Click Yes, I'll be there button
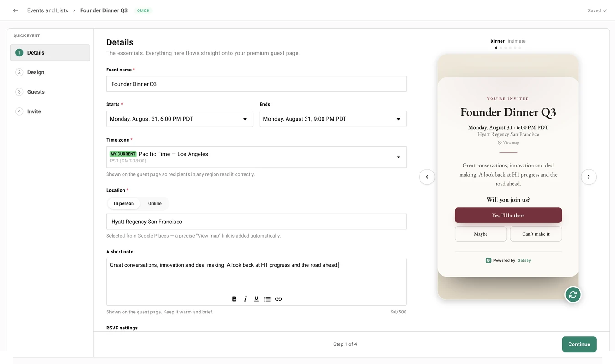 508,215
